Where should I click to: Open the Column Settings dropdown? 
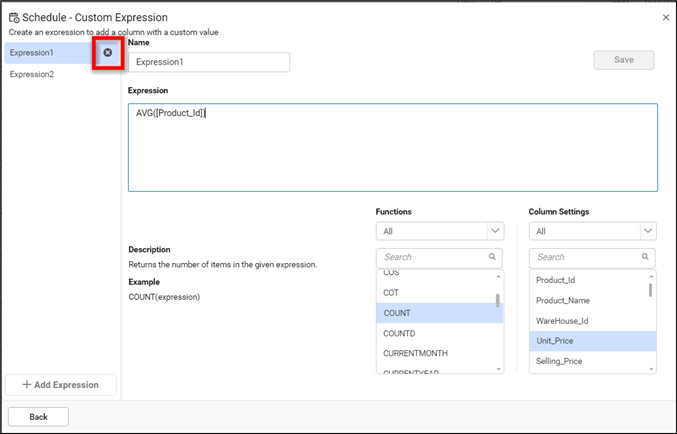click(646, 231)
